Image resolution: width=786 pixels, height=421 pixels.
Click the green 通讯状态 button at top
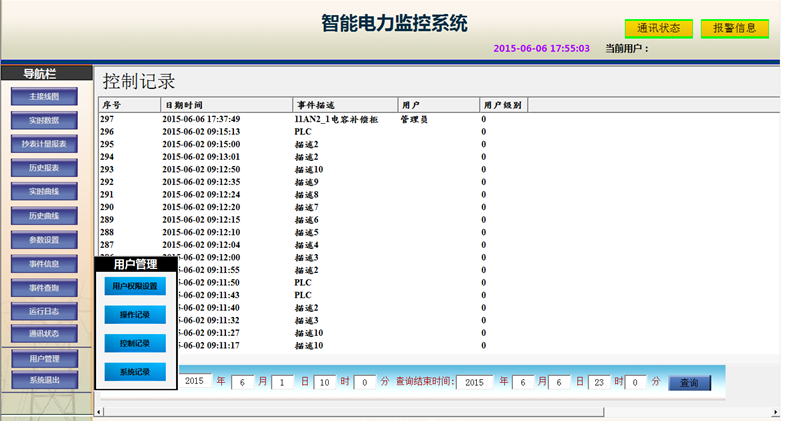point(658,28)
